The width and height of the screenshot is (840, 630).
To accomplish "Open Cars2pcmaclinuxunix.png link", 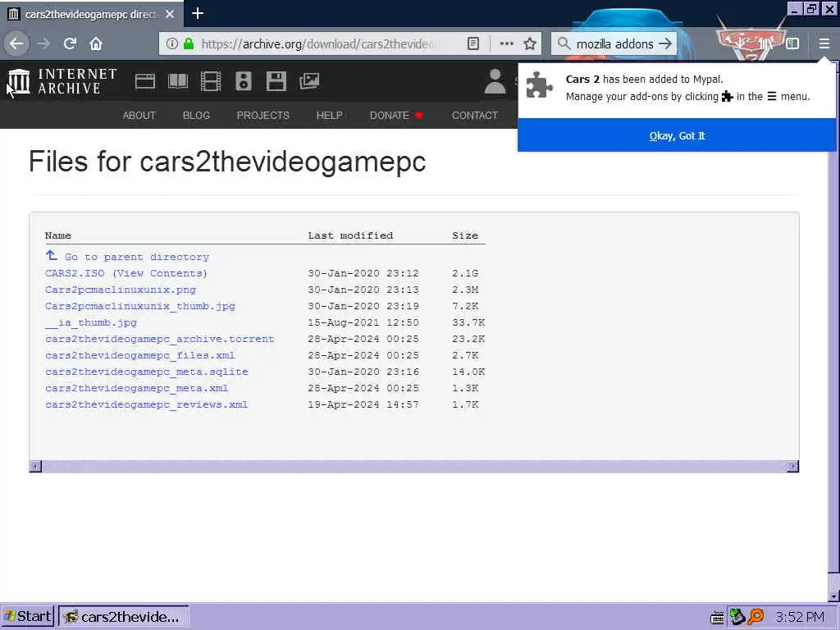I will [121, 290].
